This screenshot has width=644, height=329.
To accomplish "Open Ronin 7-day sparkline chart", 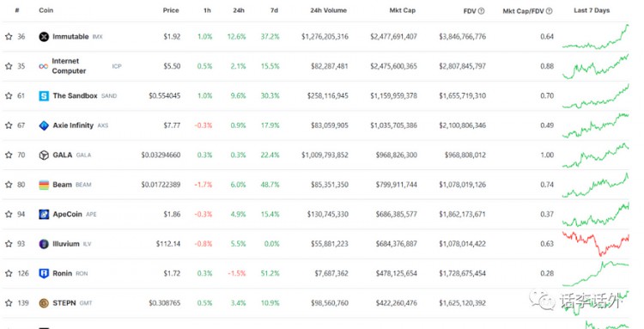I will pos(596,273).
